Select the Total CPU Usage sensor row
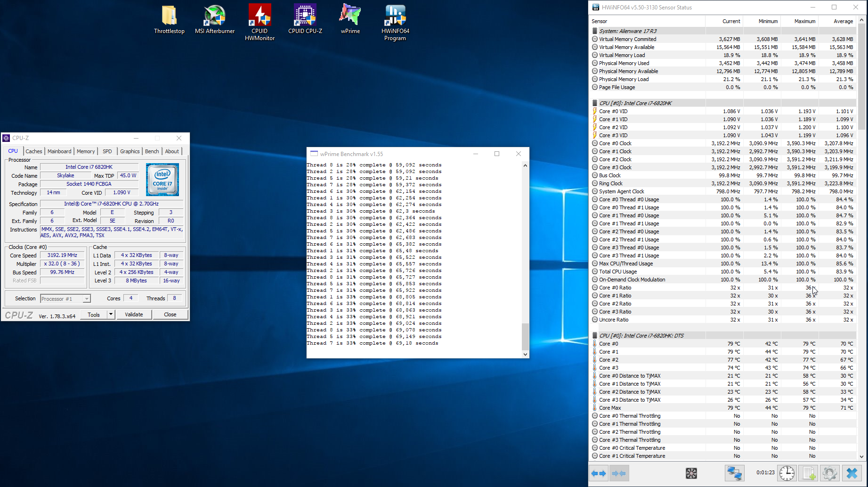 click(x=723, y=272)
